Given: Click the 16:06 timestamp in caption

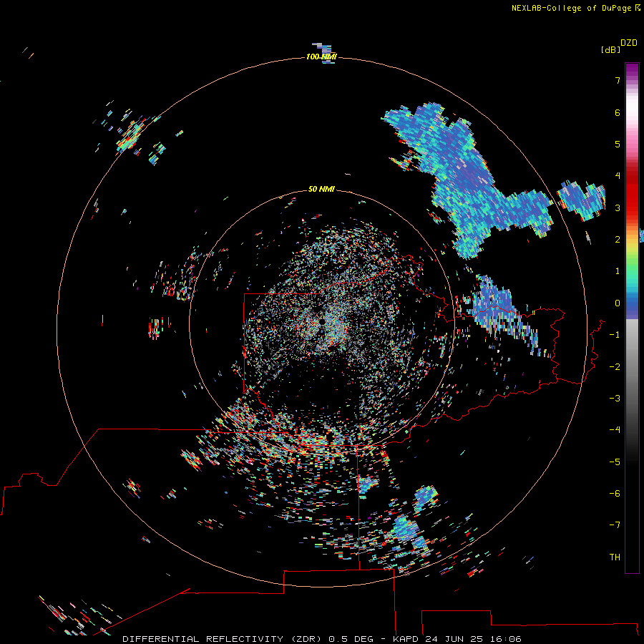Looking at the screenshot, I should click(505, 639).
